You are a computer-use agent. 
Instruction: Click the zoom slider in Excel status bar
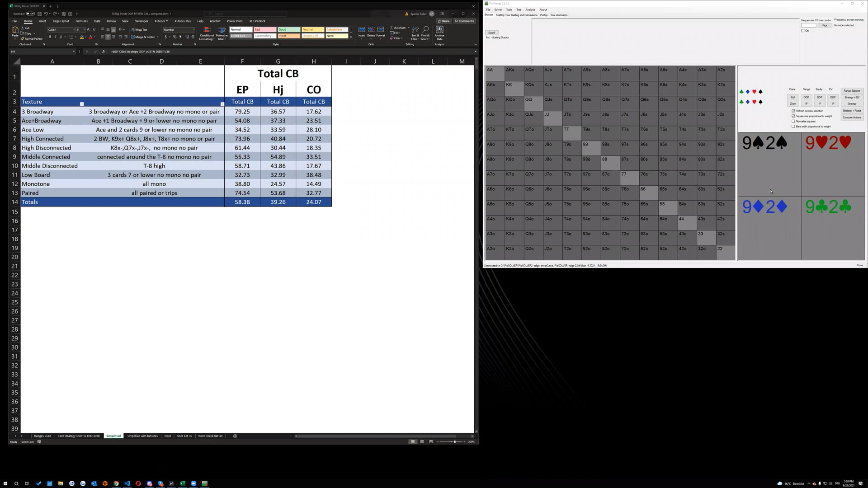tap(455, 442)
